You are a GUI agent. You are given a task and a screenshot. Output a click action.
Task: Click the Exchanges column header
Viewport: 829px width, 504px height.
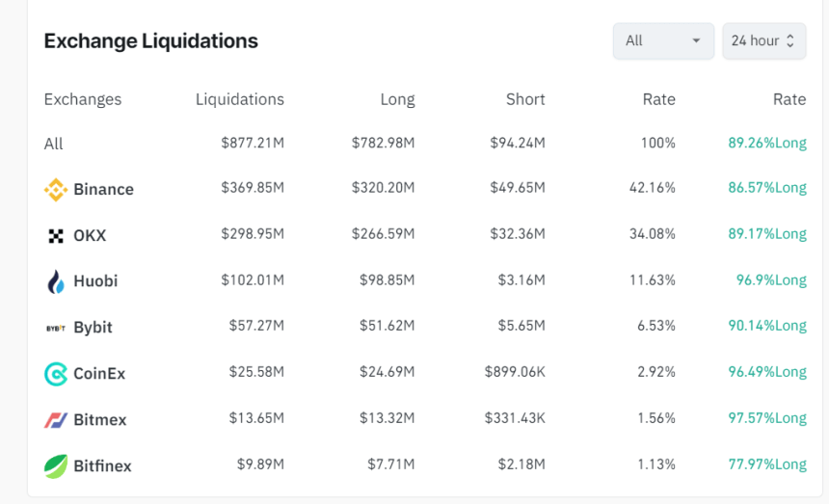coord(83,99)
